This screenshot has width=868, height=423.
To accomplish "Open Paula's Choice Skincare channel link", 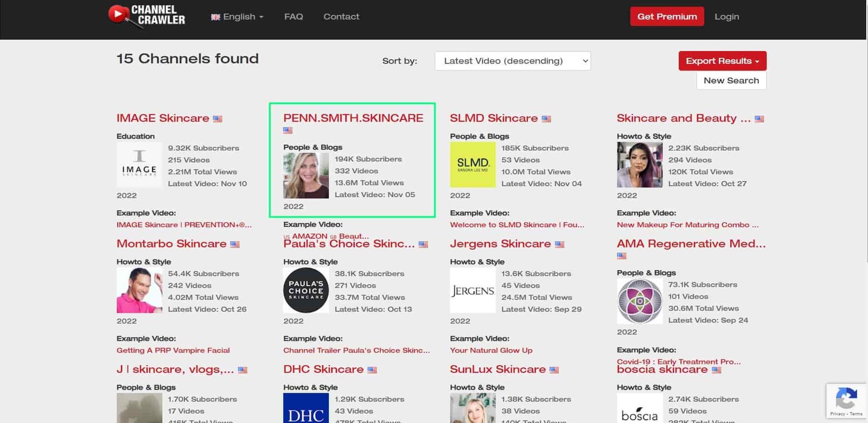I will click(349, 244).
